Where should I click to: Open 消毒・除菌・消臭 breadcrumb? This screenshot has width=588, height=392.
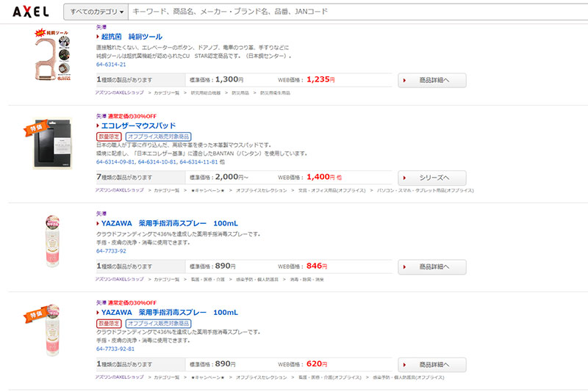tap(306, 280)
